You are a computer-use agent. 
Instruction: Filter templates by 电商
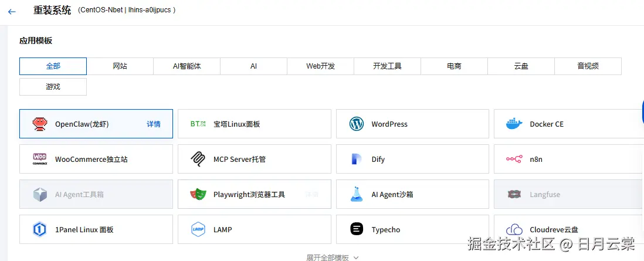click(x=454, y=66)
